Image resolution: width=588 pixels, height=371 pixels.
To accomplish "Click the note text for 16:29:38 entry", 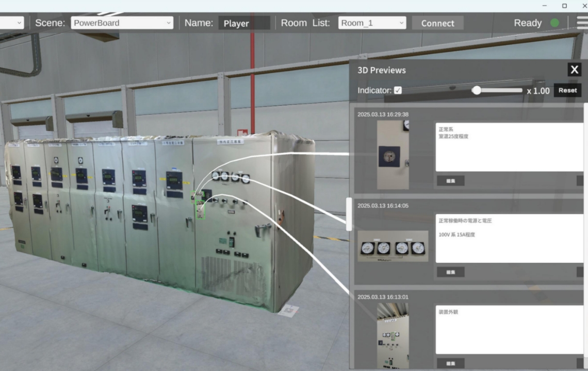I will pyautogui.click(x=509, y=146).
